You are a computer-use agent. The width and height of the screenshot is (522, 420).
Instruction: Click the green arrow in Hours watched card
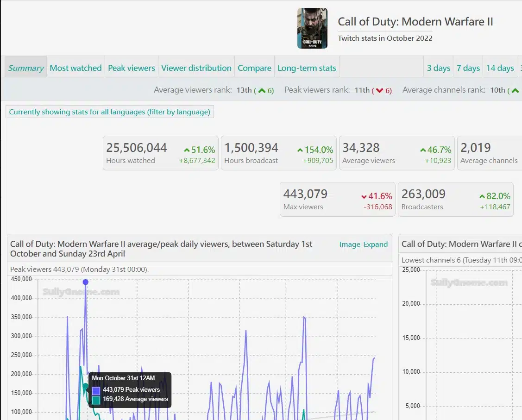[187, 150]
